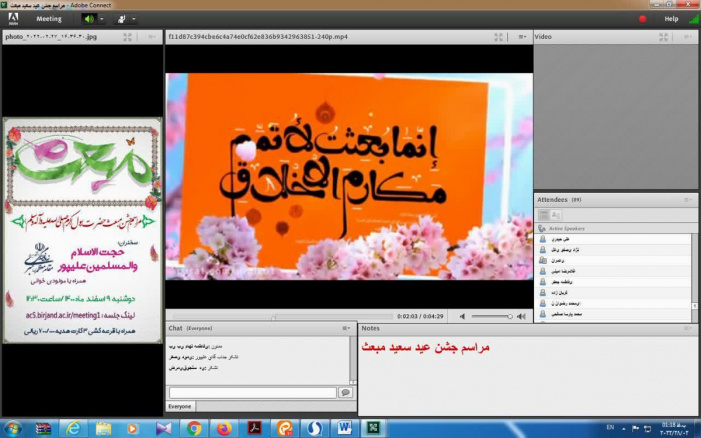Open Visual Studio from the taskbar
This screenshot has height=438, width=701.
(164, 429)
